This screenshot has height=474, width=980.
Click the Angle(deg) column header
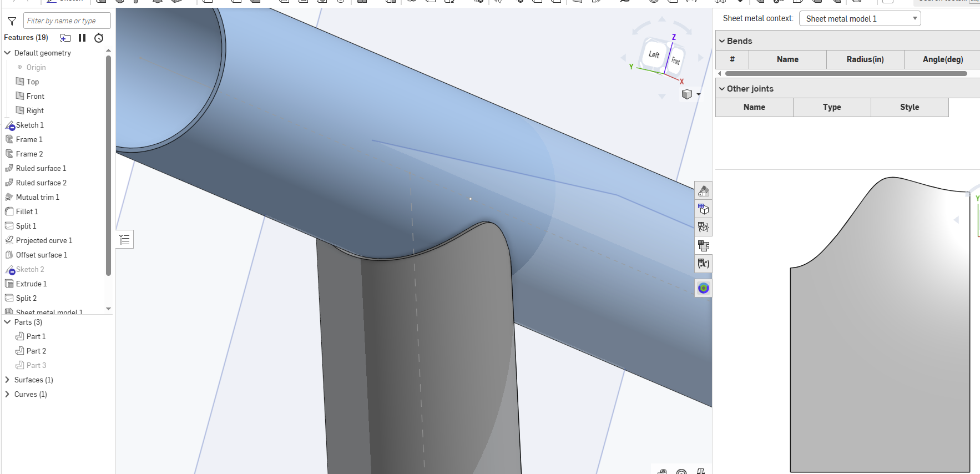point(942,59)
